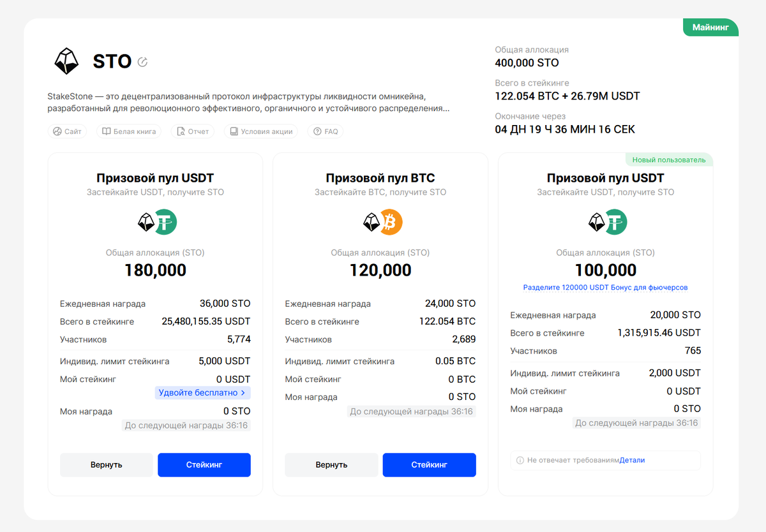
Task: Click Разделите 120000 USDT Бонус link
Action: [605, 288]
